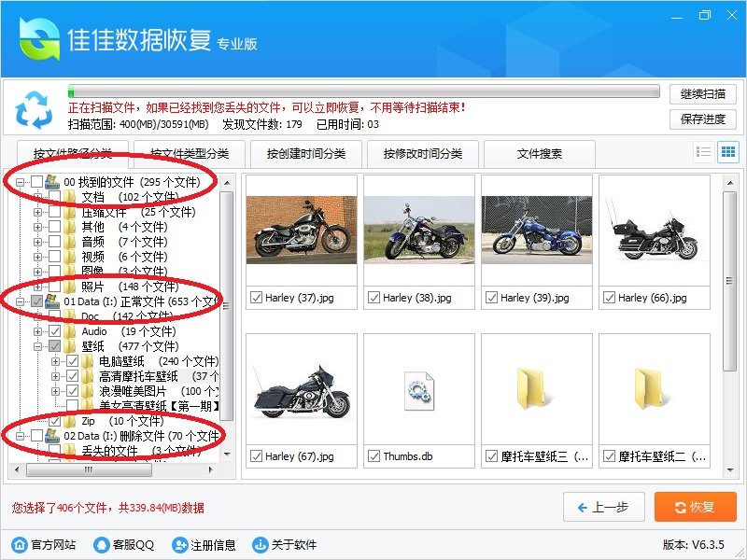
Task: Open 注册信息 registration icon
Action: click(x=179, y=544)
